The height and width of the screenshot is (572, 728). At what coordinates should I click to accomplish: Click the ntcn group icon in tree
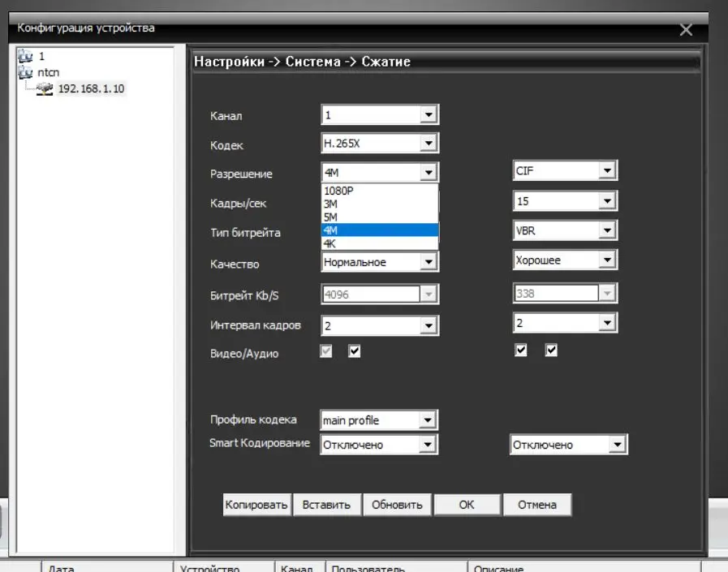pos(25,72)
